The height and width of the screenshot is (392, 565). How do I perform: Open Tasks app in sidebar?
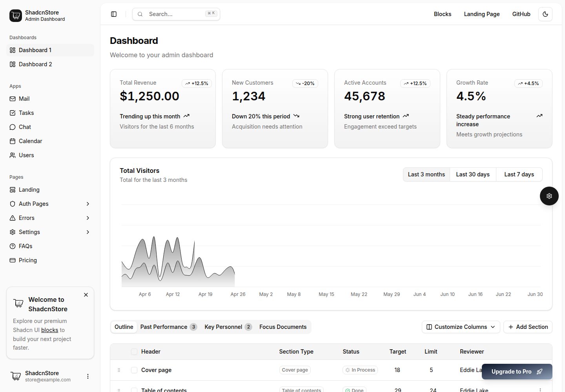pos(50,113)
